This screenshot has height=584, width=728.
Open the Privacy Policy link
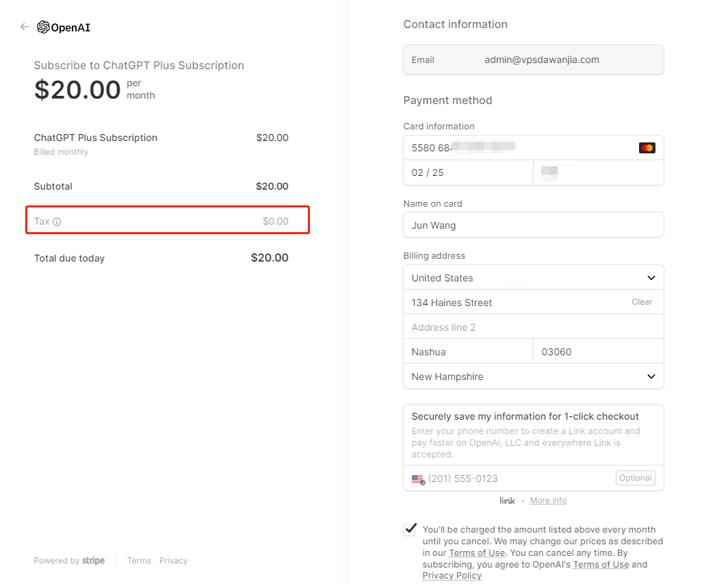[452, 576]
